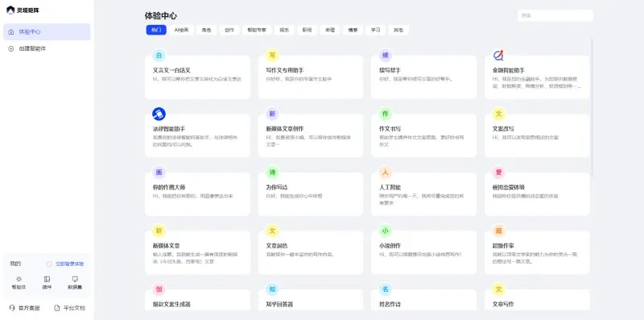Image resolution: width=644 pixels, height=320 pixels.
Task: Open the 平台文档 document icon
Action: tap(57, 308)
